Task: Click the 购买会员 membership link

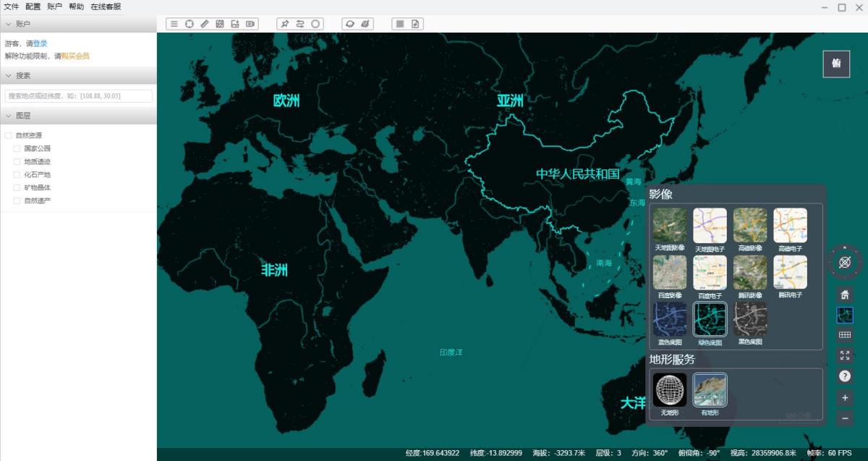Action: pos(75,56)
